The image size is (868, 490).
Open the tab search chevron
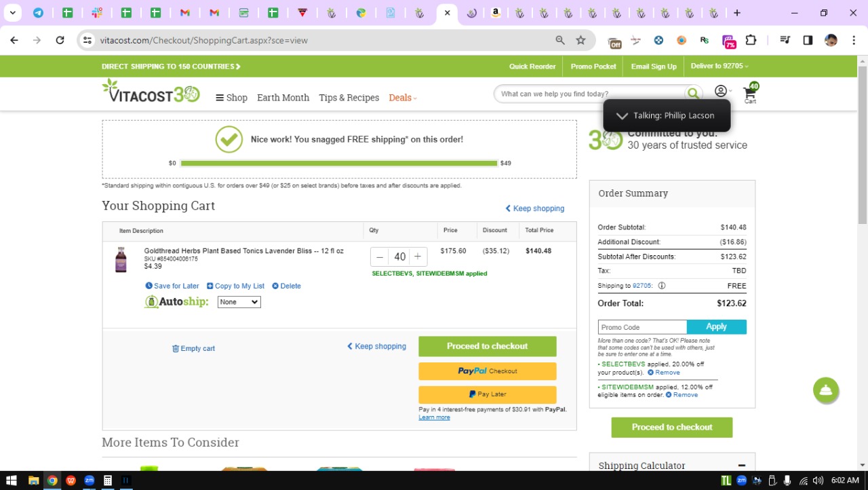(x=12, y=13)
